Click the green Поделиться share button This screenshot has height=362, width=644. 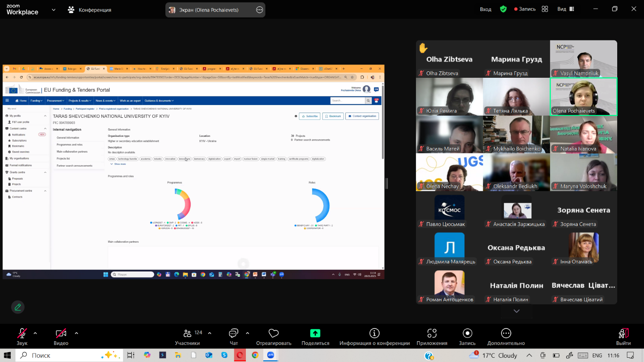[315, 333]
